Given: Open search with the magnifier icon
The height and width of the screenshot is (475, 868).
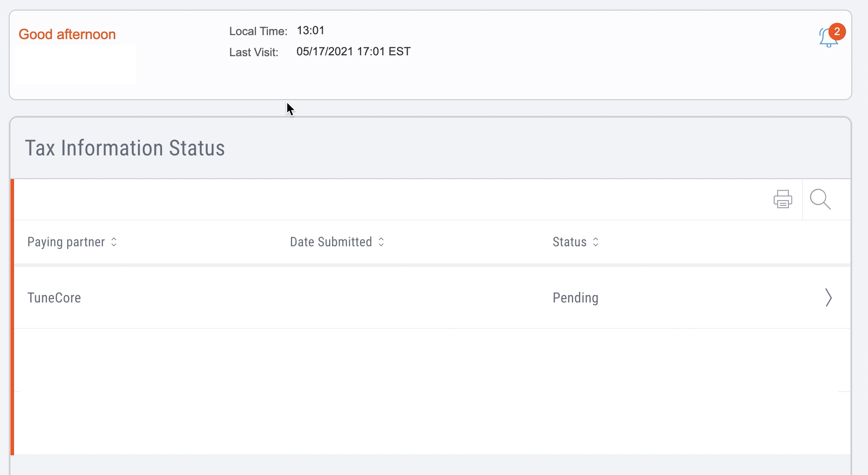Looking at the screenshot, I should click(820, 199).
